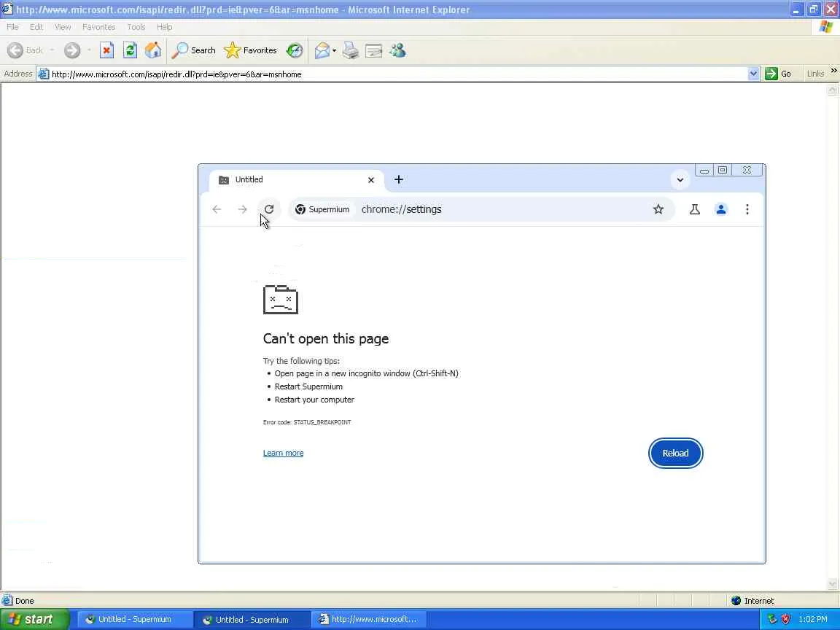Image resolution: width=840 pixels, height=630 pixels.
Task: Select the incognito window tip text
Action: click(367, 373)
